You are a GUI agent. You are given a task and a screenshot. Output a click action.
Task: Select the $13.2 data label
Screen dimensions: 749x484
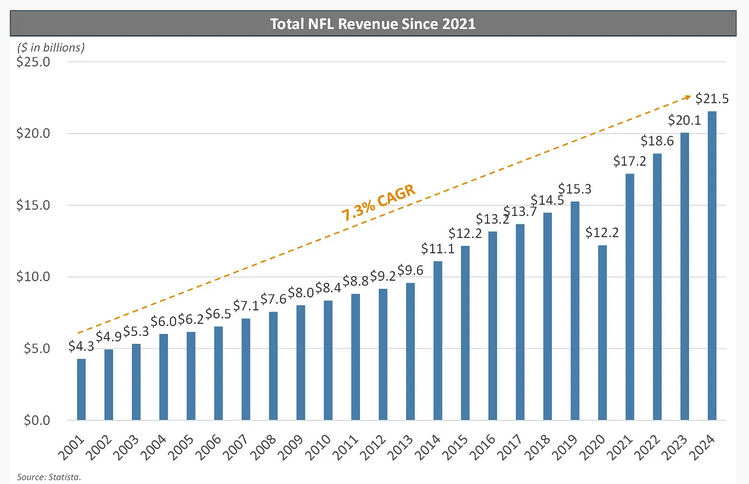click(x=492, y=219)
